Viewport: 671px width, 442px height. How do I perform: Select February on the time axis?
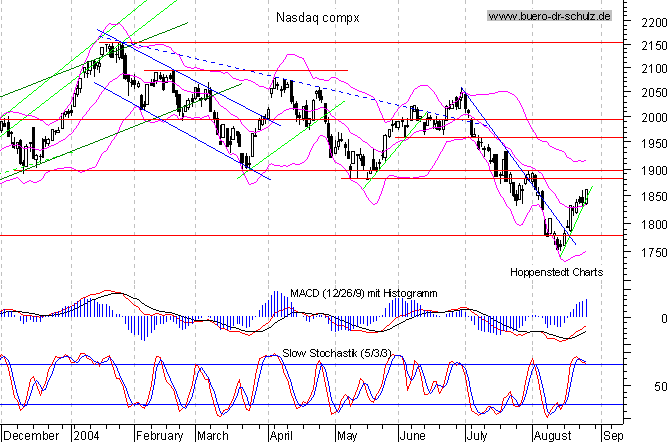tap(158, 436)
